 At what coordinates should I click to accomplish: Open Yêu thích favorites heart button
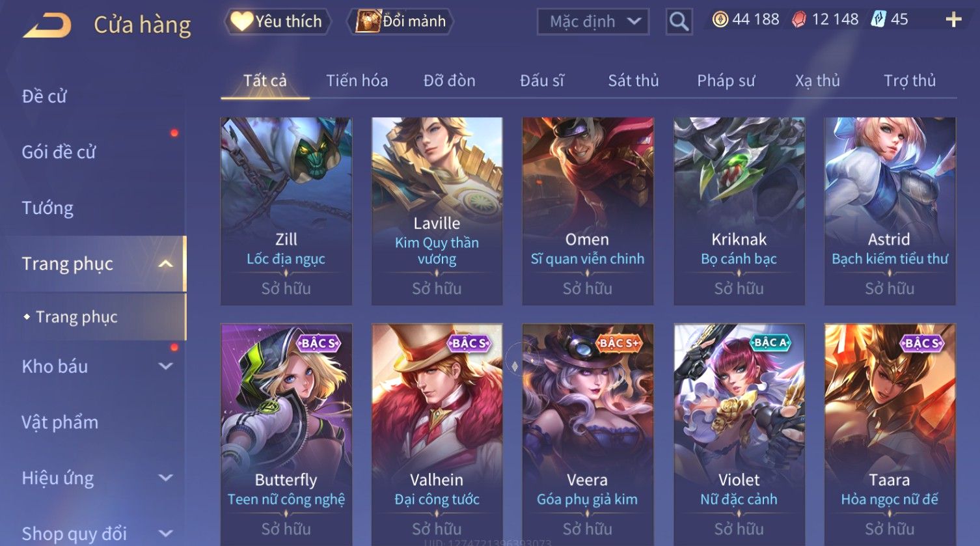(277, 21)
